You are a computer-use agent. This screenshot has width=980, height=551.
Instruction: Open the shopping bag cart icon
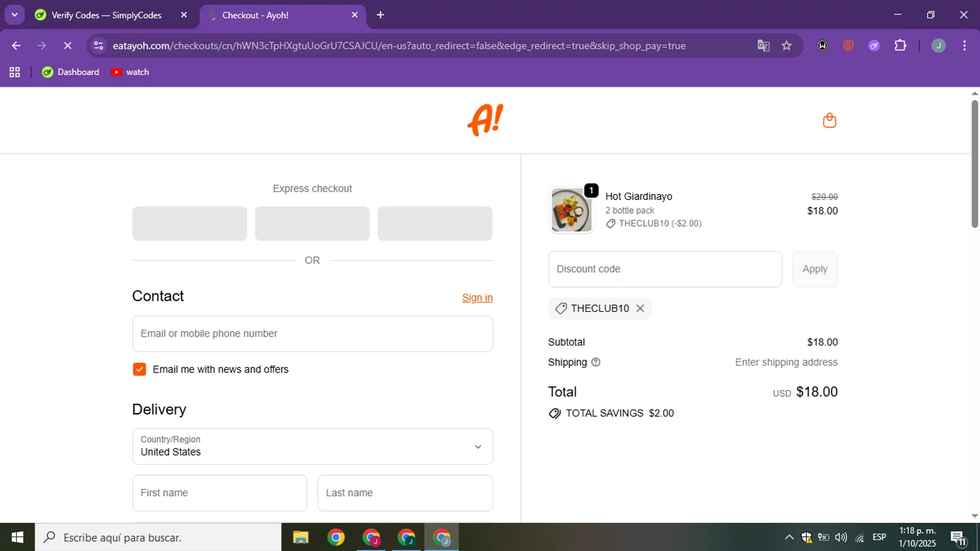point(829,120)
